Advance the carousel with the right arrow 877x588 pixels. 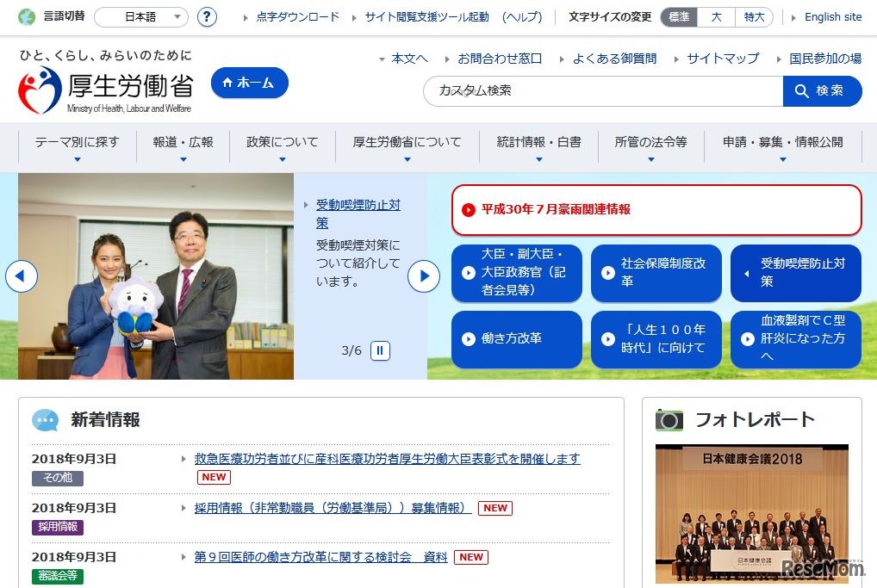click(423, 275)
